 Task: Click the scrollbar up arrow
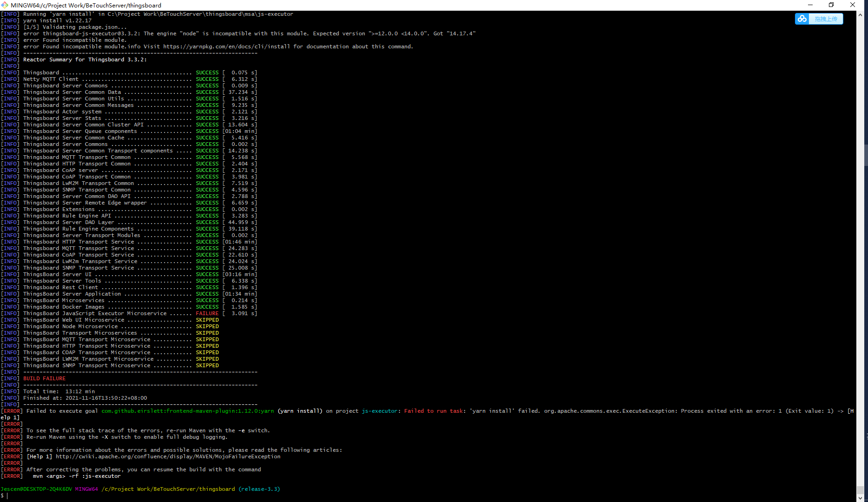861,14
